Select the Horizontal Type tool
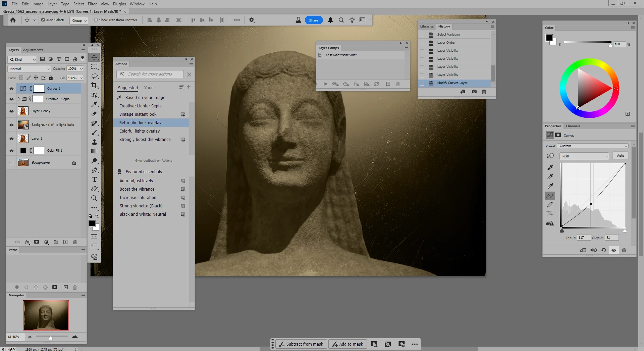This screenshot has width=644, height=351. [94, 180]
